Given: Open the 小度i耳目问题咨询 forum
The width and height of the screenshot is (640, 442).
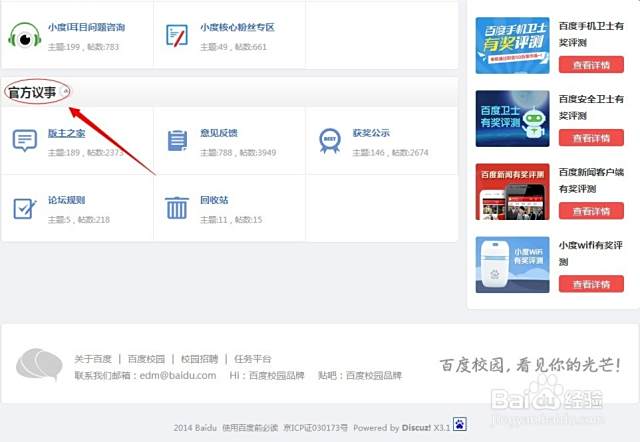Looking at the screenshot, I should tap(87, 27).
